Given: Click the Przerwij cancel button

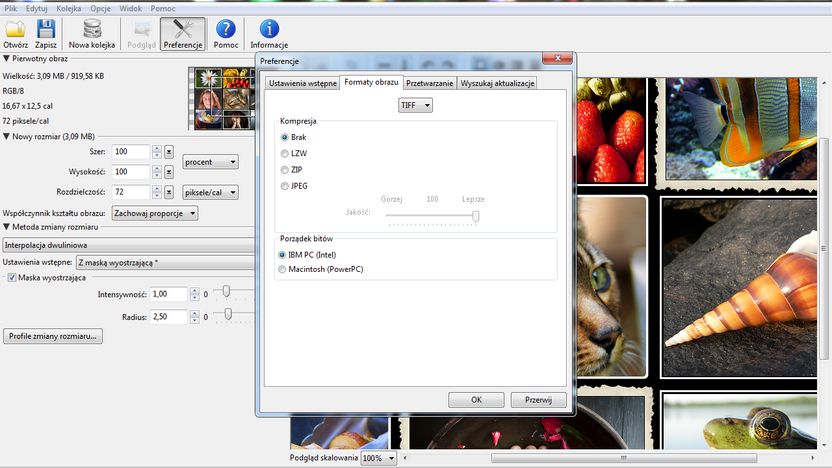Looking at the screenshot, I should coord(538,400).
